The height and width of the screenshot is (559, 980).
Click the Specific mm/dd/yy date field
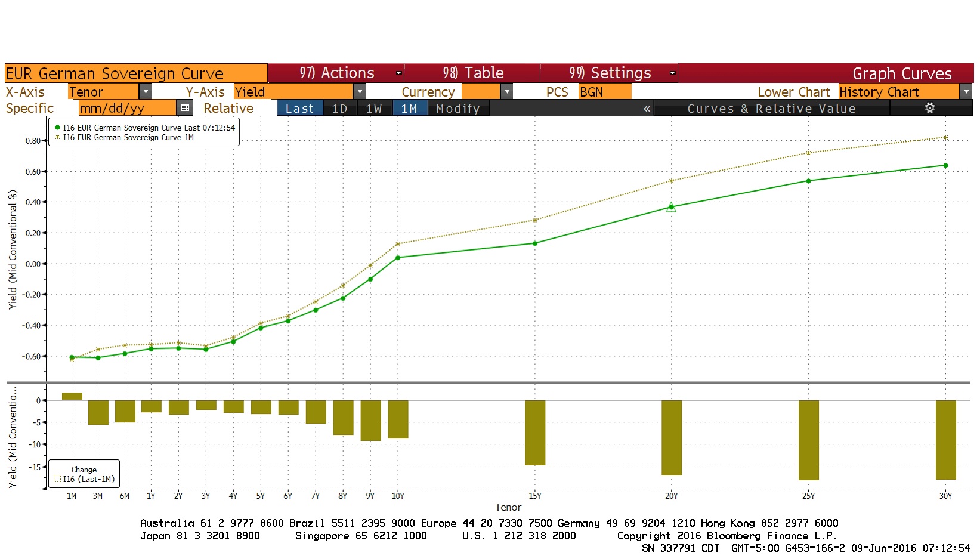tap(127, 108)
